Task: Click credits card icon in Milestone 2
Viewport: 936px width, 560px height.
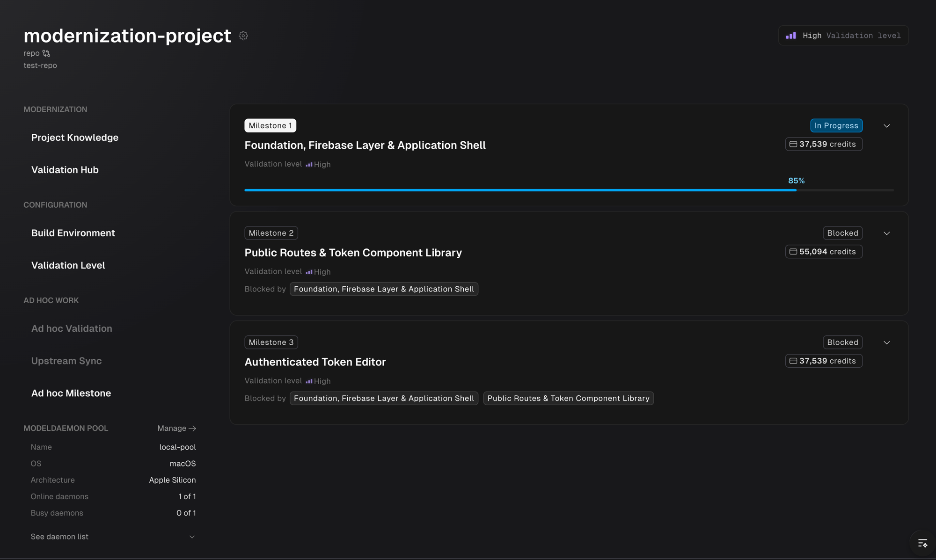Action: 793,252
